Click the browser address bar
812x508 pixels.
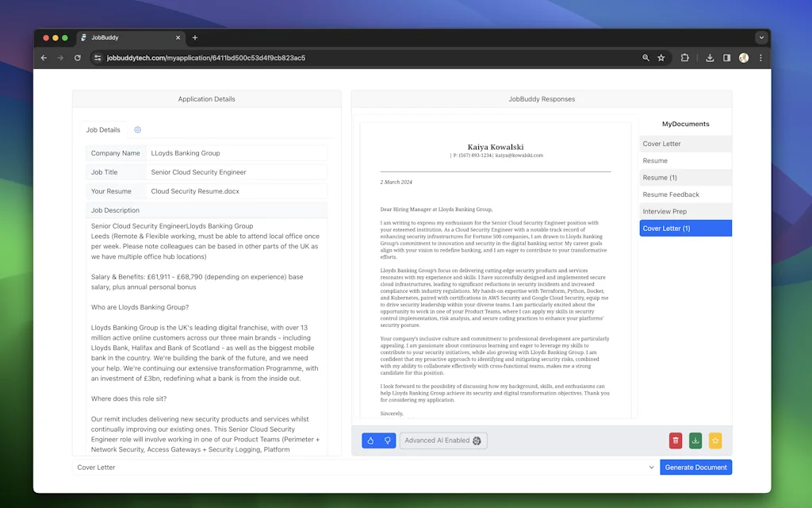(317, 57)
